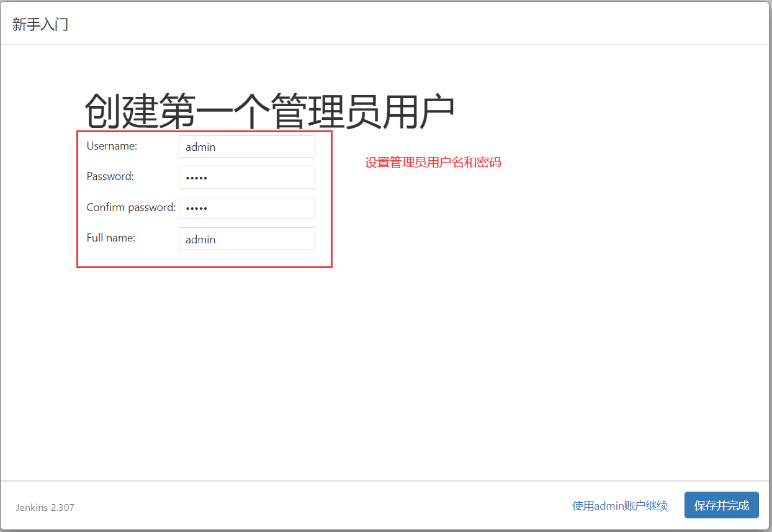The image size is (772, 532).
Task: Click the Password: label text
Action: (110, 176)
